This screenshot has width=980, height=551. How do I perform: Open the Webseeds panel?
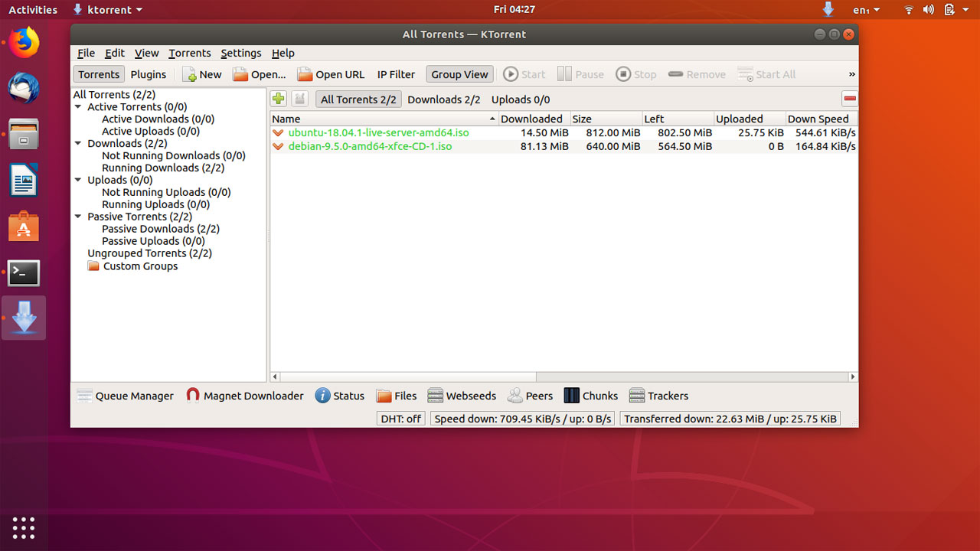tap(462, 396)
